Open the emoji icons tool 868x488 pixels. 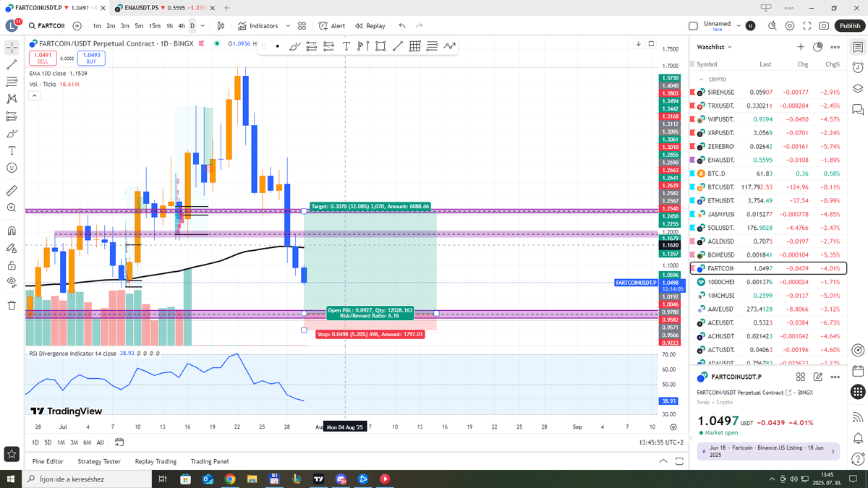pyautogui.click(x=12, y=168)
